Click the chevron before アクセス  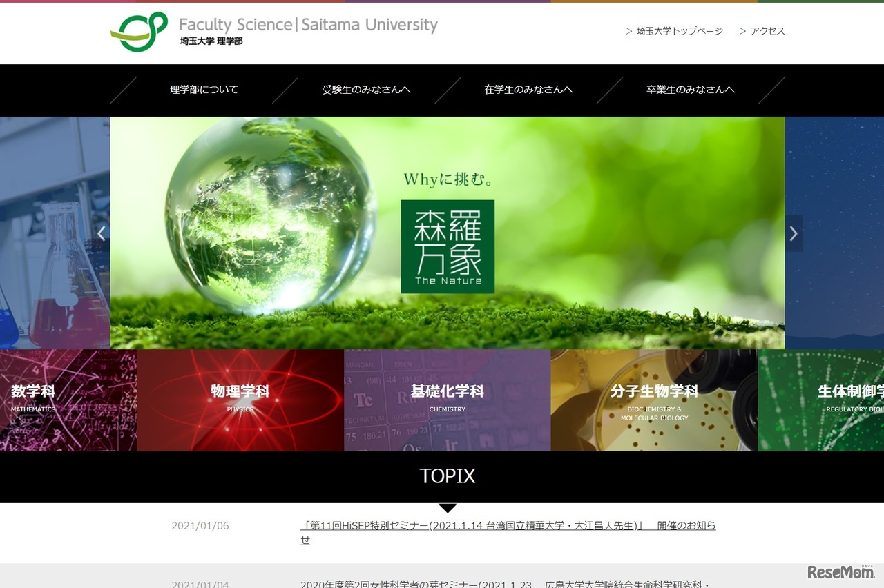click(x=741, y=31)
